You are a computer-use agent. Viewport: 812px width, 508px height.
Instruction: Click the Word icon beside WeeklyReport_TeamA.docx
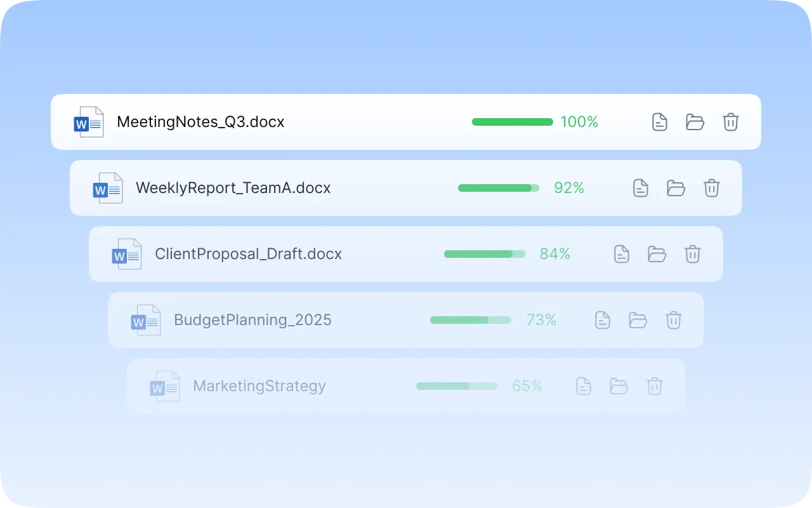tap(108, 188)
